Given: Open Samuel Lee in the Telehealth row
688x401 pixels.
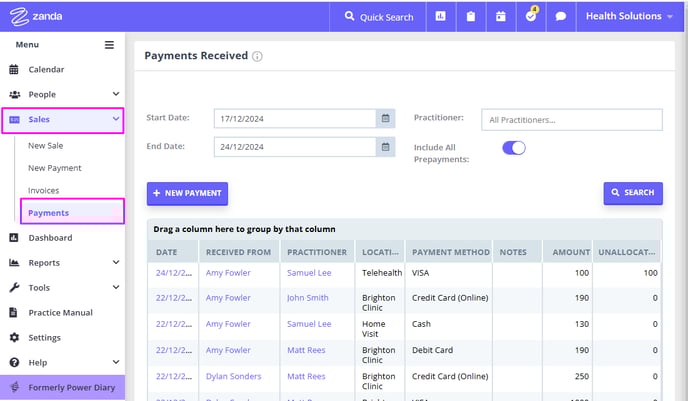Looking at the screenshot, I should [x=309, y=273].
